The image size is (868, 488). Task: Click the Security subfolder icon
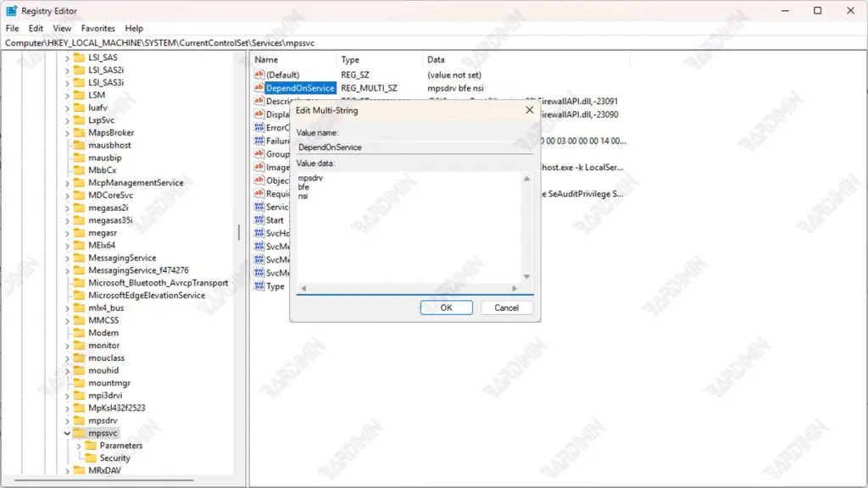pos(91,458)
